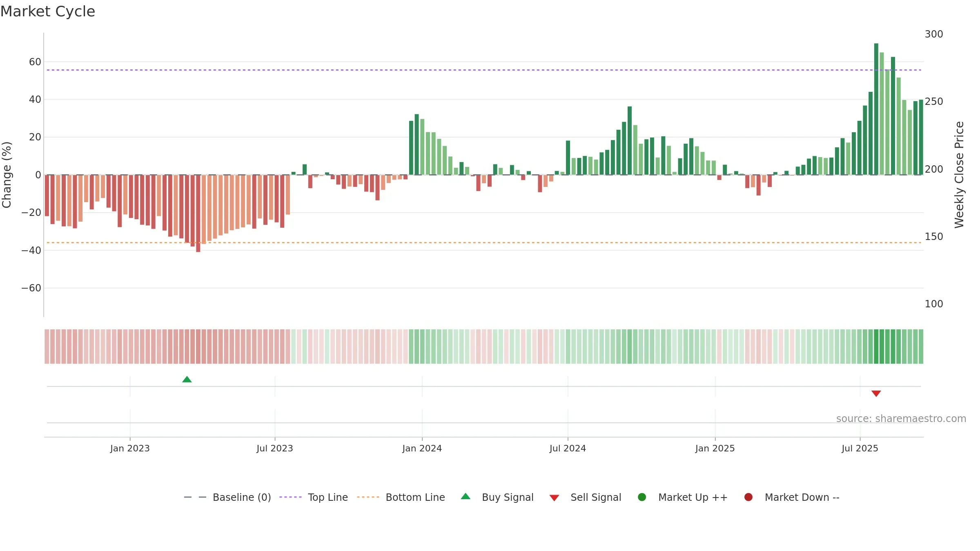Click the source: sharemaestro.com text
980x551 pixels.
901,419
